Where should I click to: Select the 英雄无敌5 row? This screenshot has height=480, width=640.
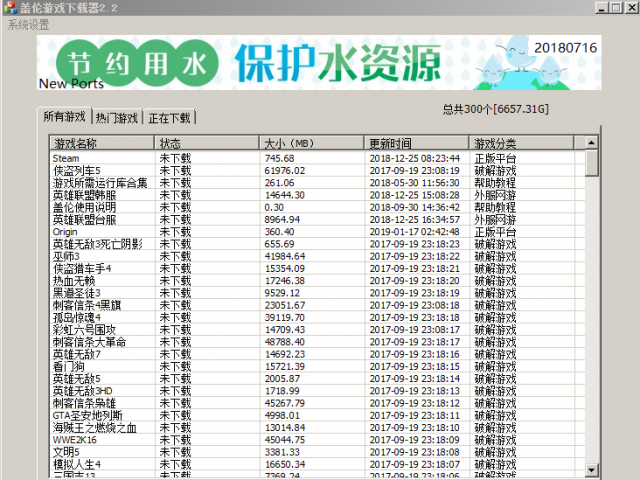[316, 379]
